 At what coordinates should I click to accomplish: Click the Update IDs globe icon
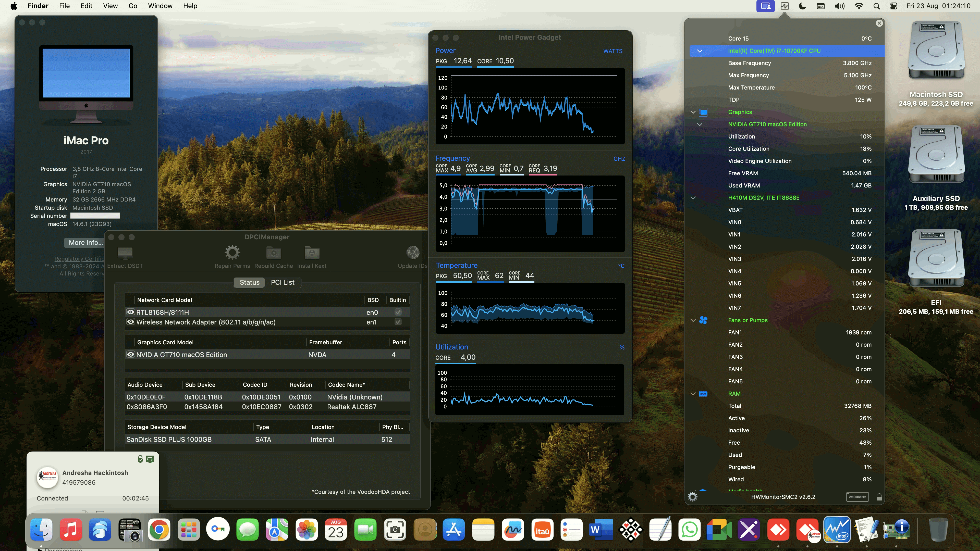click(x=413, y=253)
